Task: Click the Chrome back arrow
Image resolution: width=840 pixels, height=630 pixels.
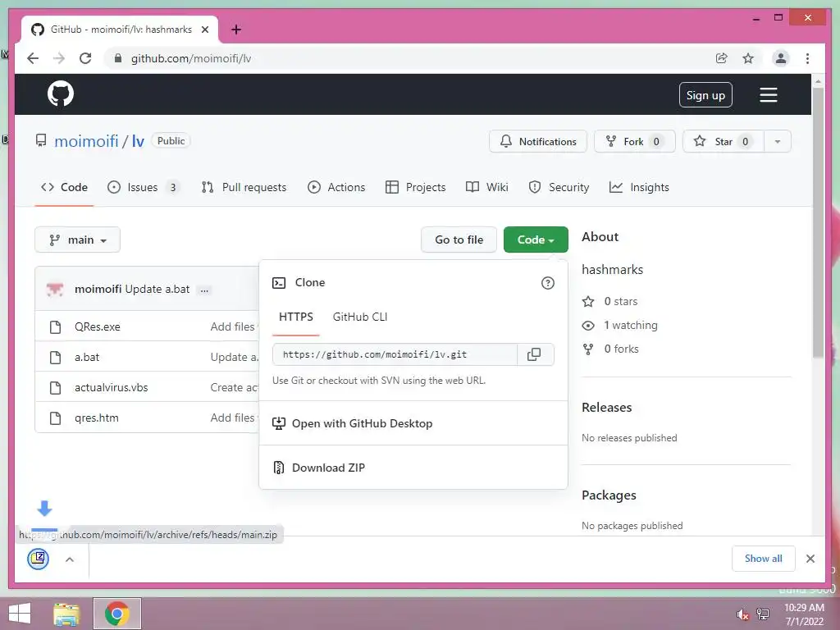Action: pyautogui.click(x=33, y=58)
